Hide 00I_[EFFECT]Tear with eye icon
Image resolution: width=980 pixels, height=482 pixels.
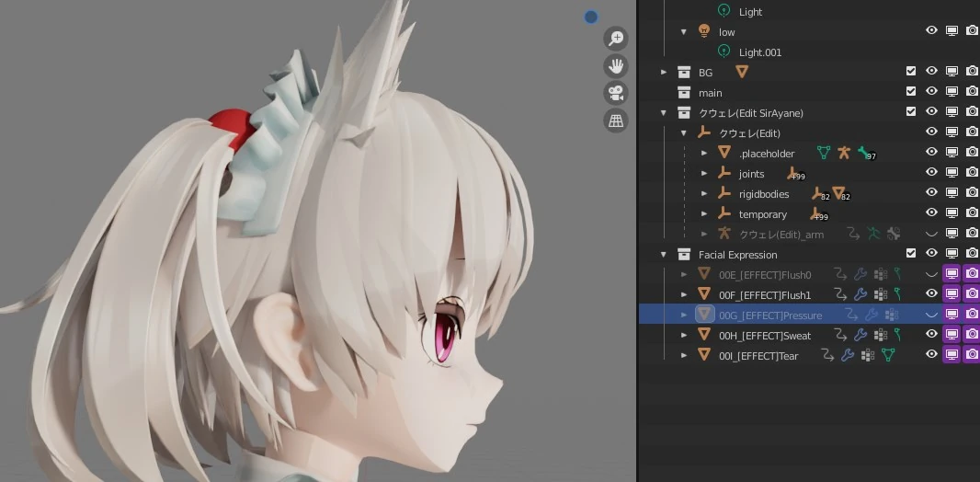tap(931, 354)
